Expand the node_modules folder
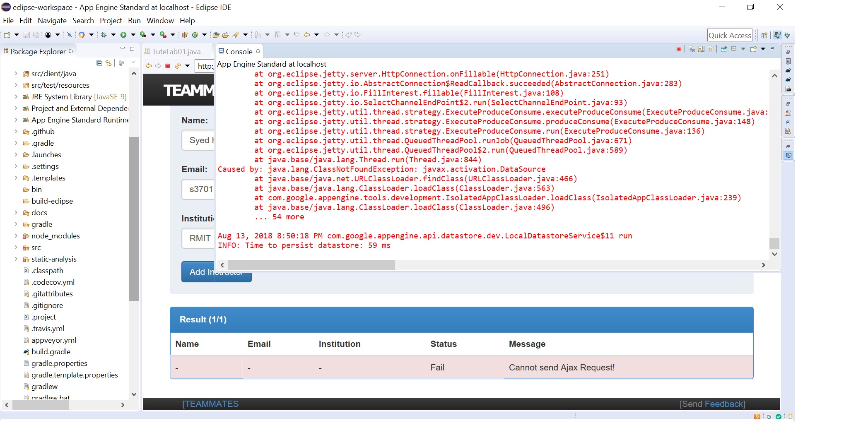Image resolution: width=868 pixels, height=447 pixels. pyautogui.click(x=16, y=236)
